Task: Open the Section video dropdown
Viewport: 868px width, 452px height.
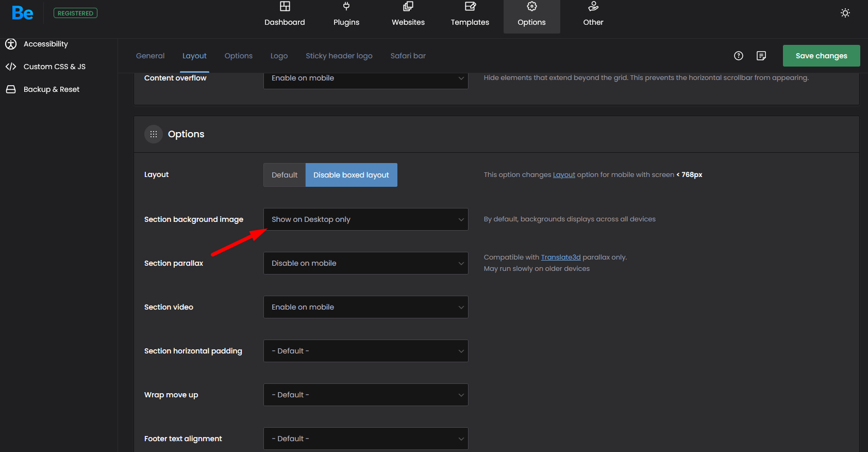Action: click(x=366, y=307)
